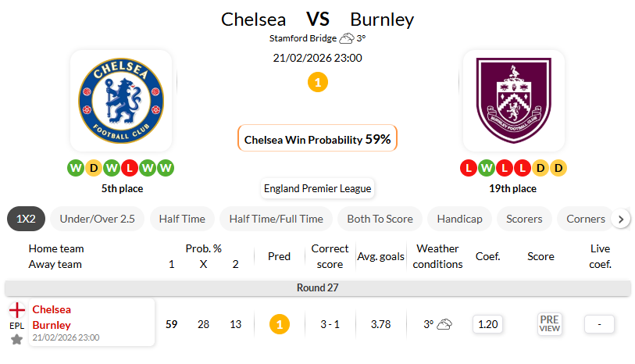Click the orange prediction 1 badge in table row

click(x=279, y=324)
